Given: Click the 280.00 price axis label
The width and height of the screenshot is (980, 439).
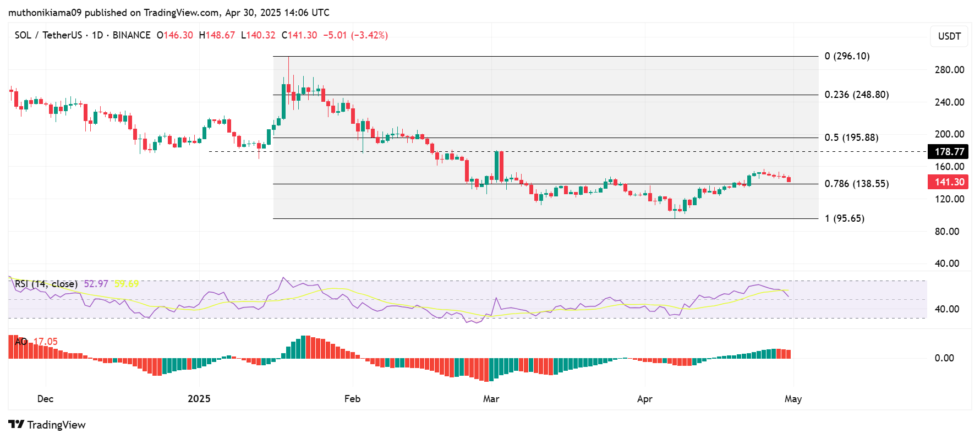Looking at the screenshot, I should (949, 70).
